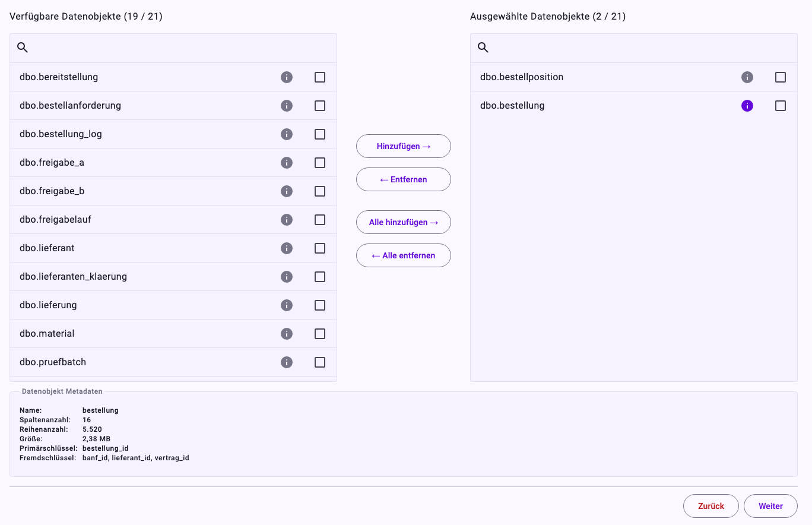
Task: Check the dbo.freigabe_a checkbox
Action: (320, 163)
